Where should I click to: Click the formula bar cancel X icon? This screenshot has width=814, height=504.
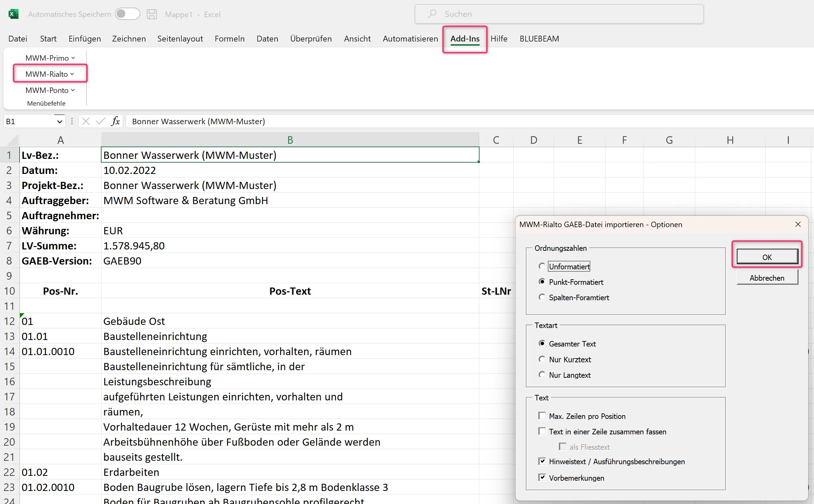[x=86, y=121]
